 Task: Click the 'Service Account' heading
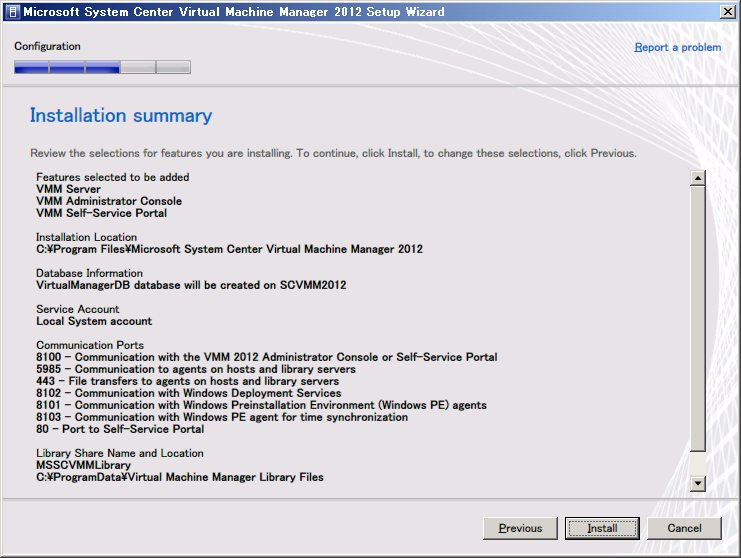[78, 309]
